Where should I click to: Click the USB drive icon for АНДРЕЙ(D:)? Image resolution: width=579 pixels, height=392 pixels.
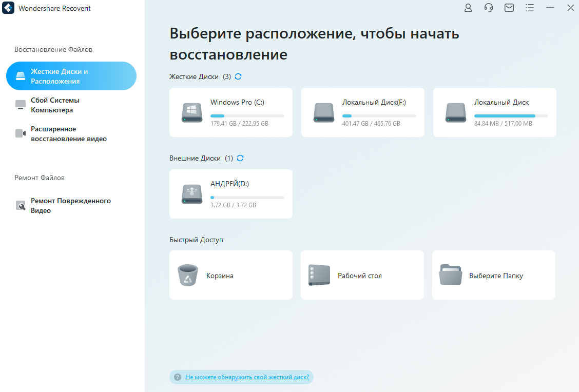(192, 194)
